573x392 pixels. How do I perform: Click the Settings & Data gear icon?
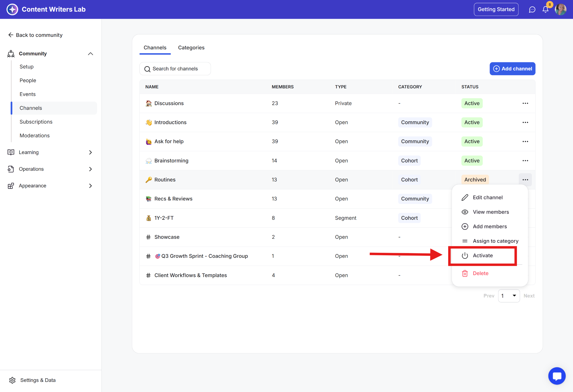point(12,380)
